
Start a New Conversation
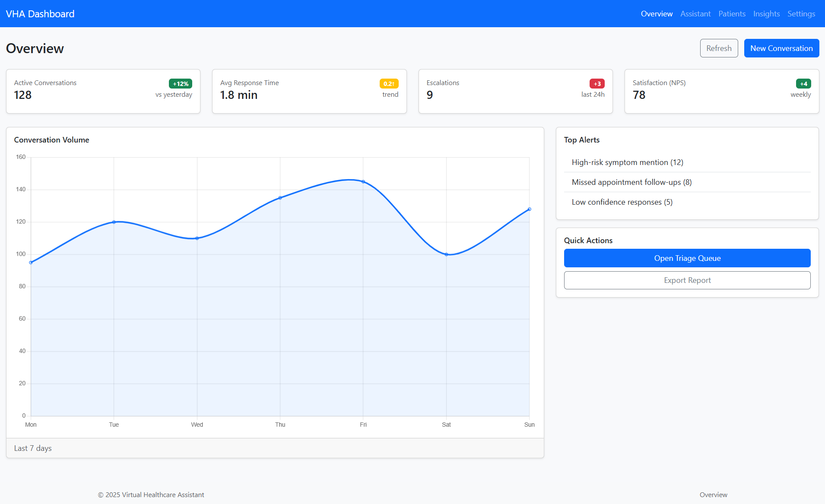tap(781, 48)
